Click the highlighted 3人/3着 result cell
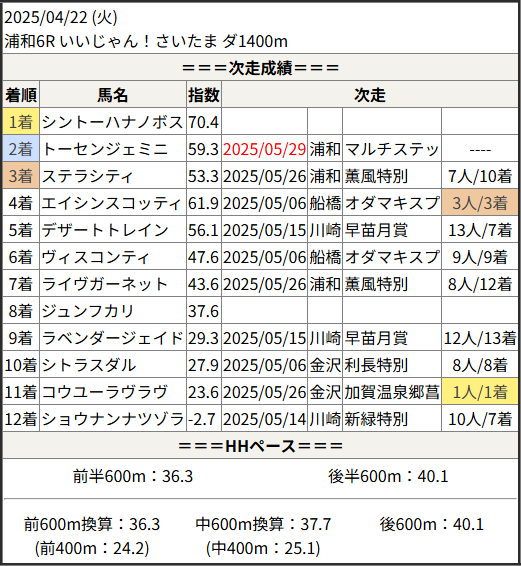Screen dimensions: 521x566 (x=479, y=203)
